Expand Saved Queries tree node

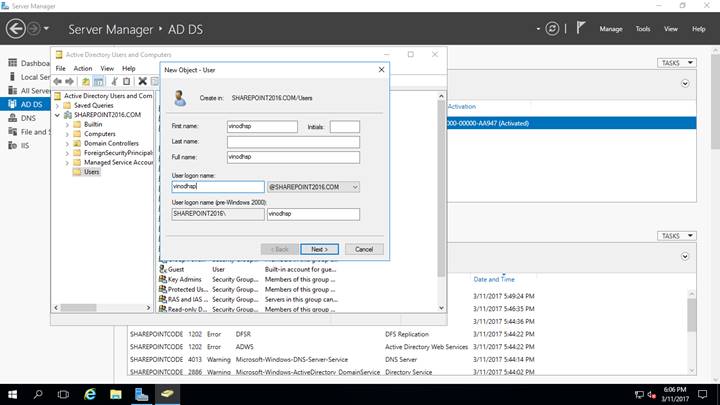[x=57, y=106]
